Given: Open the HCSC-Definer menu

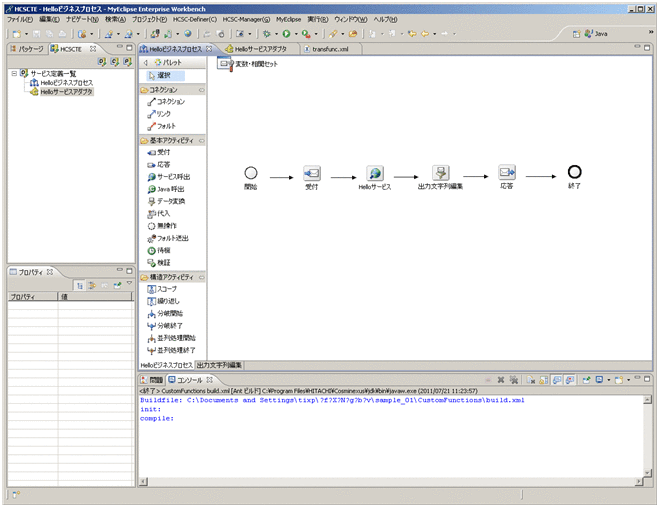Looking at the screenshot, I should tap(193, 19).
